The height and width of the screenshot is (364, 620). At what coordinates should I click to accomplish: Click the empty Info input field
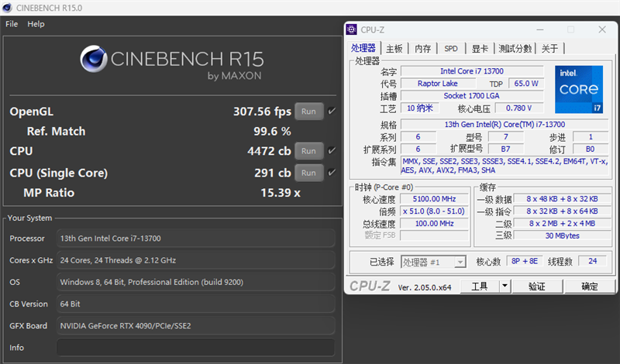[x=195, y=348]
